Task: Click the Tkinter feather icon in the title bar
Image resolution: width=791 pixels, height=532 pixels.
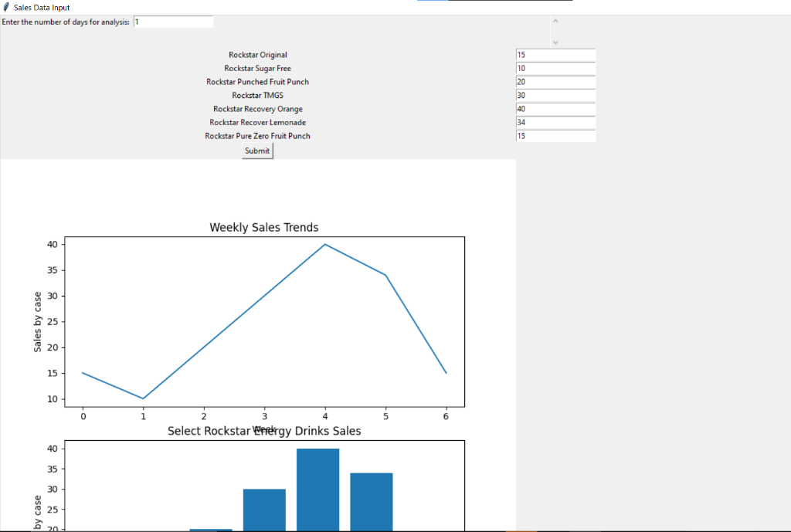Action: click(6, 6)
